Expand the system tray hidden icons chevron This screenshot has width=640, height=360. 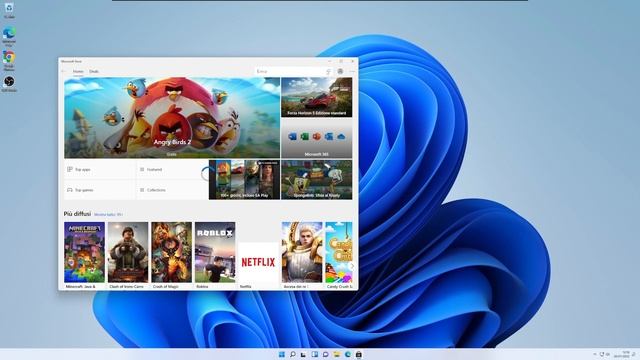click(x=594, y=354)
